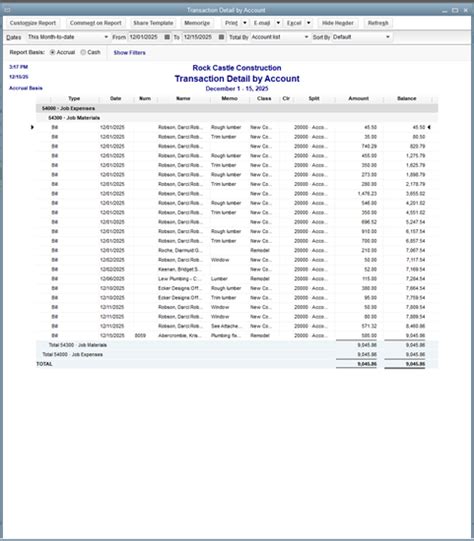This screenshot has width=474, height=541.
Task: Click the Show Filters link
Action: 129,53
